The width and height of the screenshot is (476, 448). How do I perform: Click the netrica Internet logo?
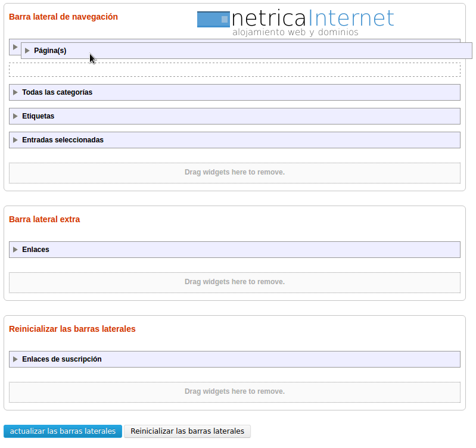(x=295, y=23)
